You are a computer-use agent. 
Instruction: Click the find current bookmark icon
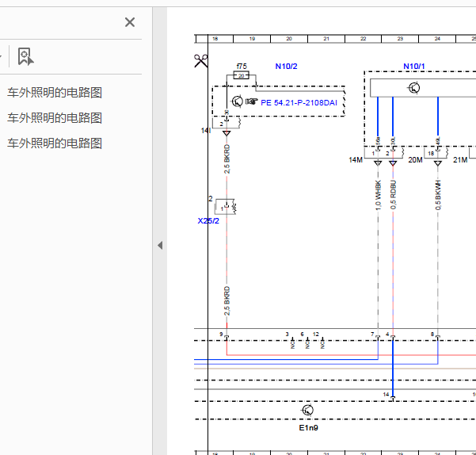point(25,56)
